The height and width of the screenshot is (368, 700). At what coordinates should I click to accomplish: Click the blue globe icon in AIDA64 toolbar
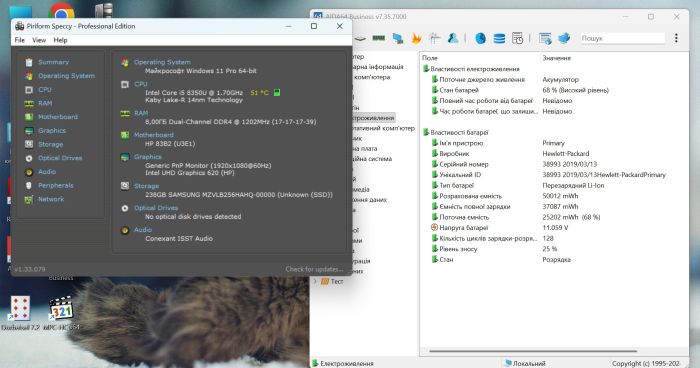(x=480, y=38)
